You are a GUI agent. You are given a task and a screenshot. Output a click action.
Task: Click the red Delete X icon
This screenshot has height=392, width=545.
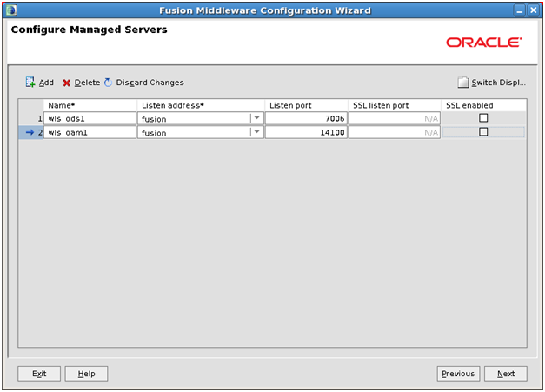click(66, 83)
